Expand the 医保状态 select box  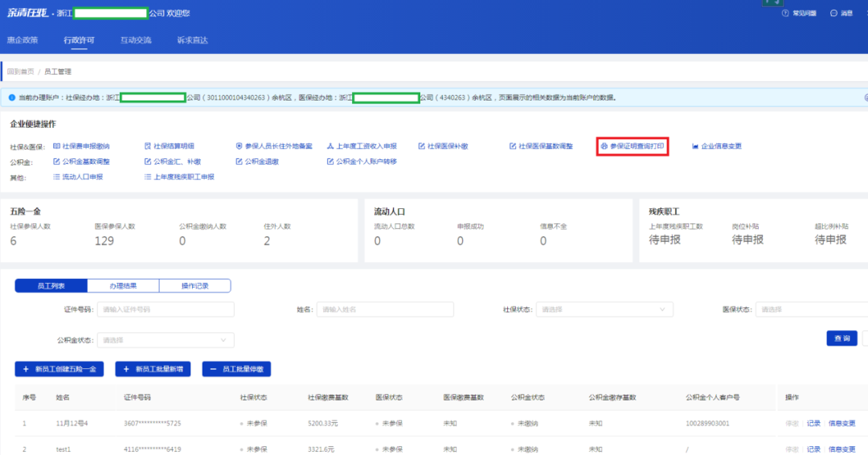812,309
